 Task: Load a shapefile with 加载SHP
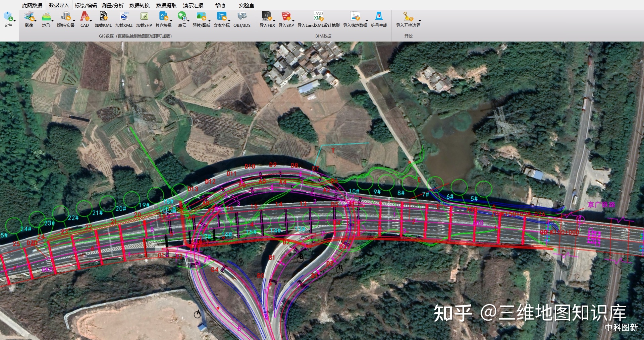144,16
